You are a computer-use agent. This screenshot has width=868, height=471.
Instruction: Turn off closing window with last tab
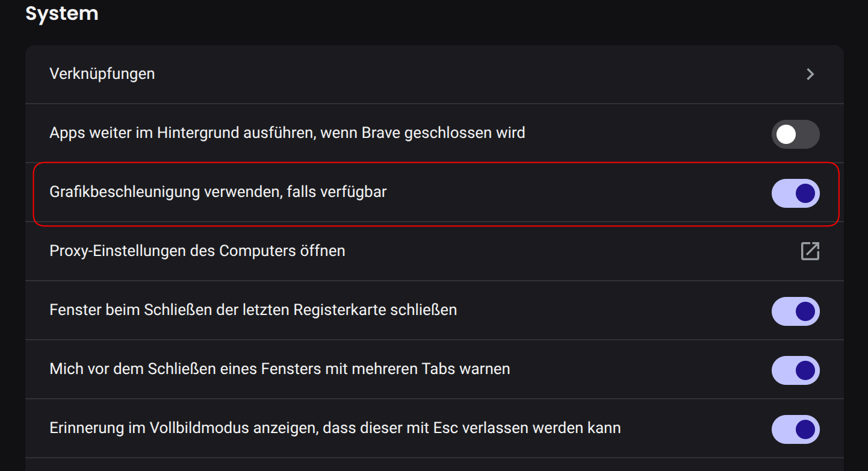(x=795, y=311)
